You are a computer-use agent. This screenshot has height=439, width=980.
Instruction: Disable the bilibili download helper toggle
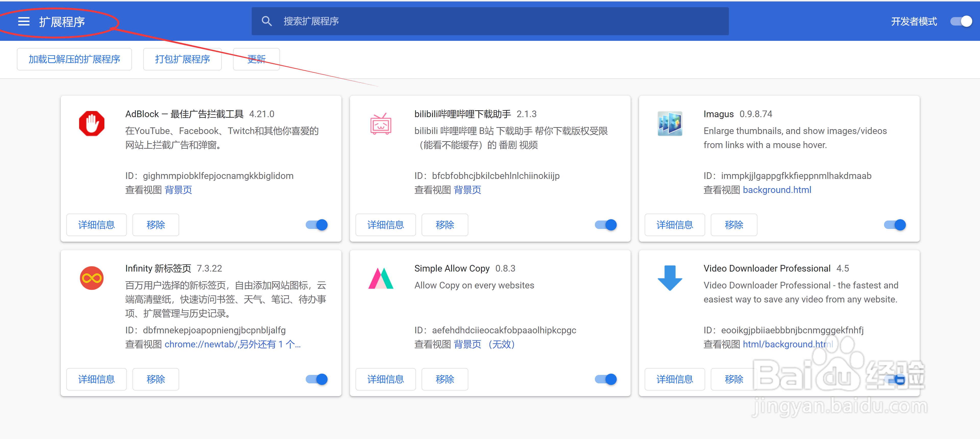[606, 225]
